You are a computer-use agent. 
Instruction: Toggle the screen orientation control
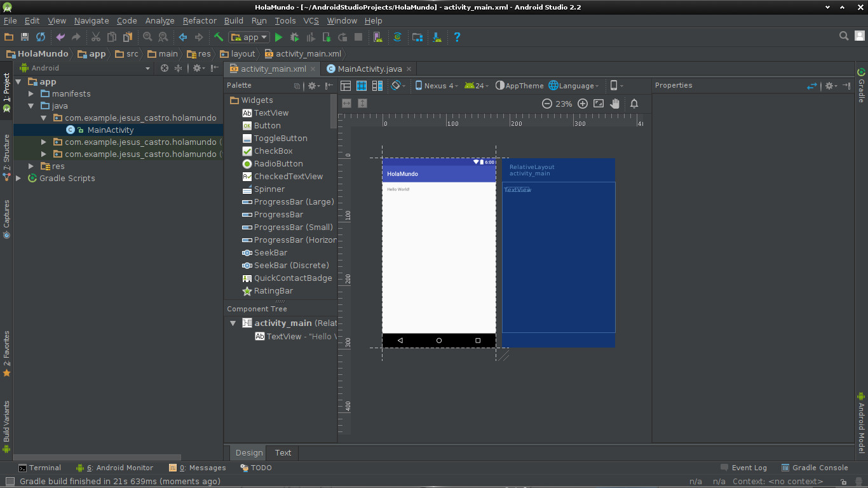coord(398,86)
